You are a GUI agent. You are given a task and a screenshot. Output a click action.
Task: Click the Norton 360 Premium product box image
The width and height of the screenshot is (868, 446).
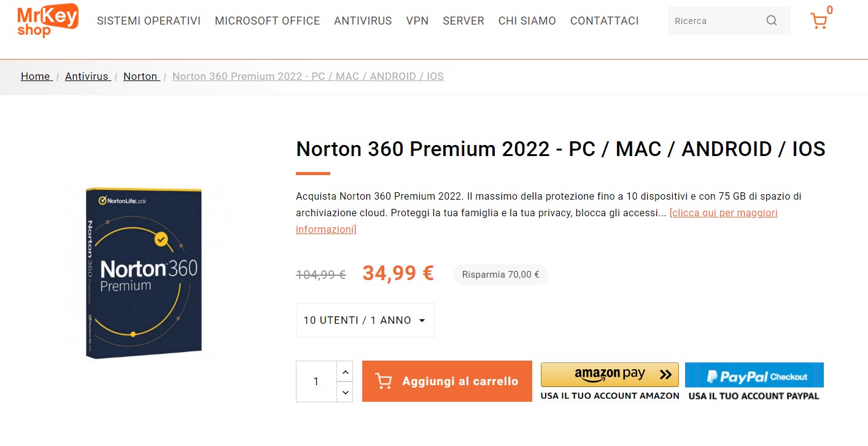[x=144, y=272]
